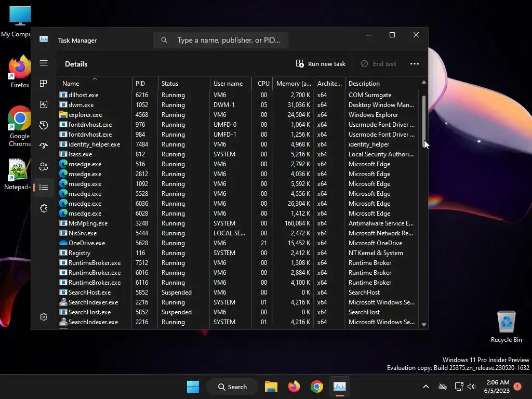The height and width of the screenshot is (399, 532).
Task: Click the End task button
Action: 379,64
